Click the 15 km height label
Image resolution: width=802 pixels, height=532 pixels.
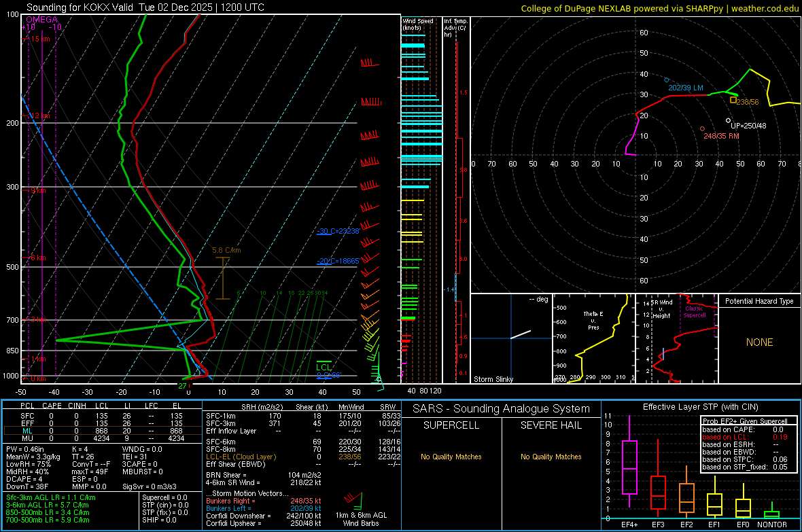[40, 39]
